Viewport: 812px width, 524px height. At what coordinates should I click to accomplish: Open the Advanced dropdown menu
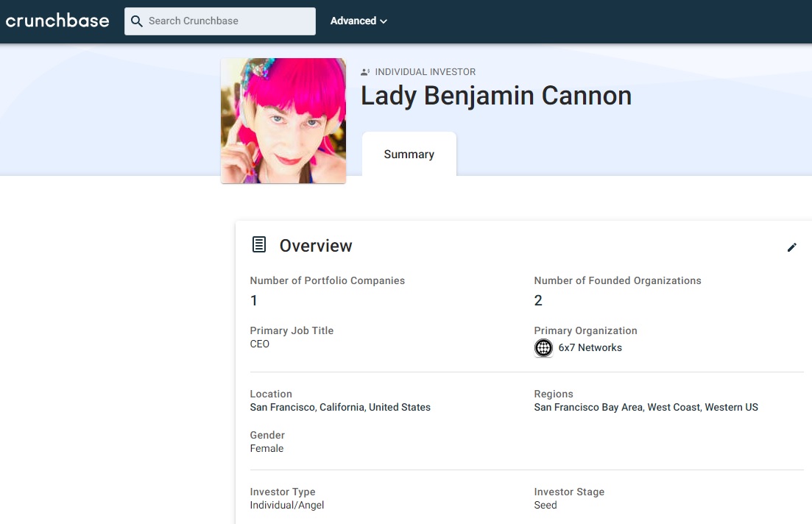pyautogui.click(x=359, y=21)
